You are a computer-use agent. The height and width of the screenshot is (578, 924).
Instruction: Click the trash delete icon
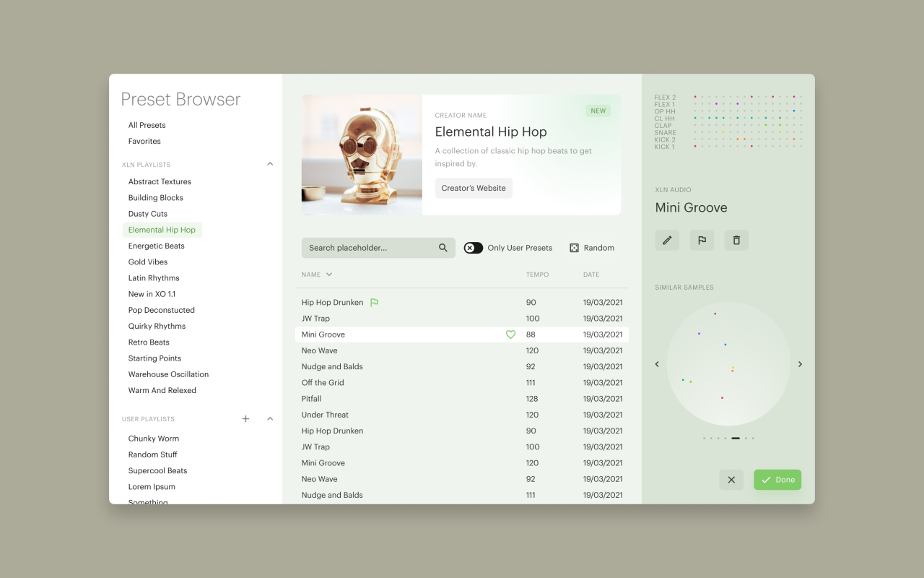[x=736, y=240]
